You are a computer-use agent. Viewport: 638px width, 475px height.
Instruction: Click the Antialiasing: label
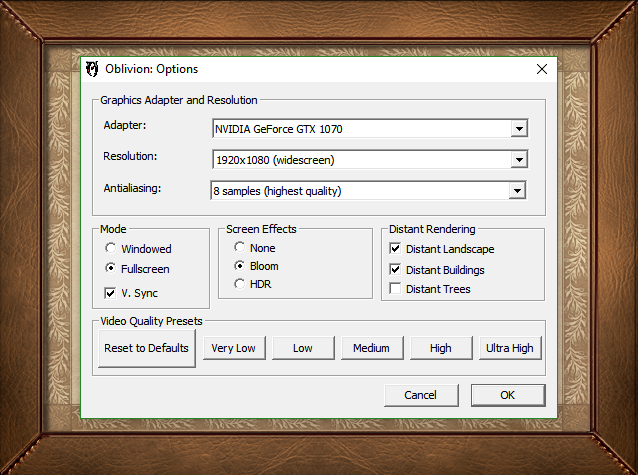132,188
